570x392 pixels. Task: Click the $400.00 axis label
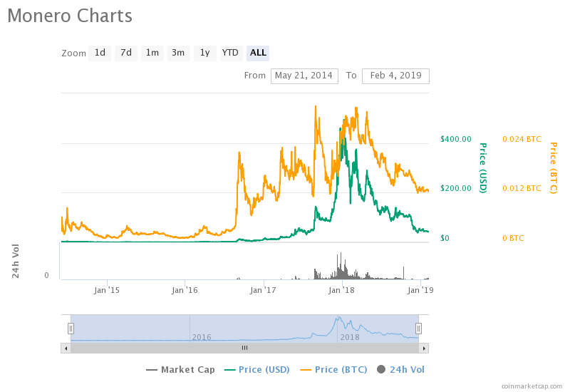[x=456, y=139]
